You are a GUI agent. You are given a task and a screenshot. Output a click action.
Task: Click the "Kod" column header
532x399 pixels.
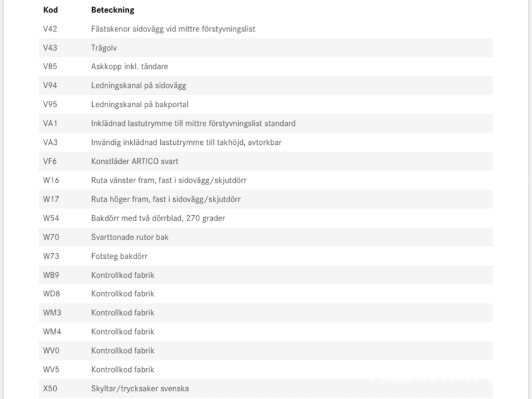[50, 10]
